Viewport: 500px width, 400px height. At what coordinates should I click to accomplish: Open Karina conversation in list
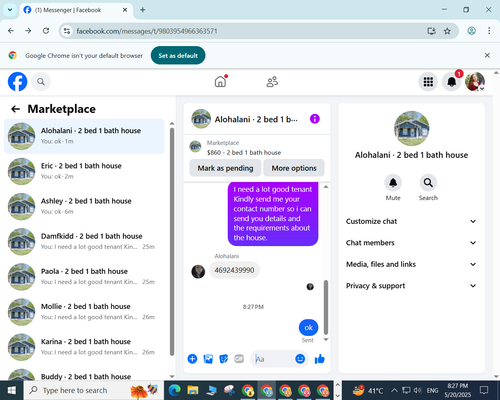(84, 347)
